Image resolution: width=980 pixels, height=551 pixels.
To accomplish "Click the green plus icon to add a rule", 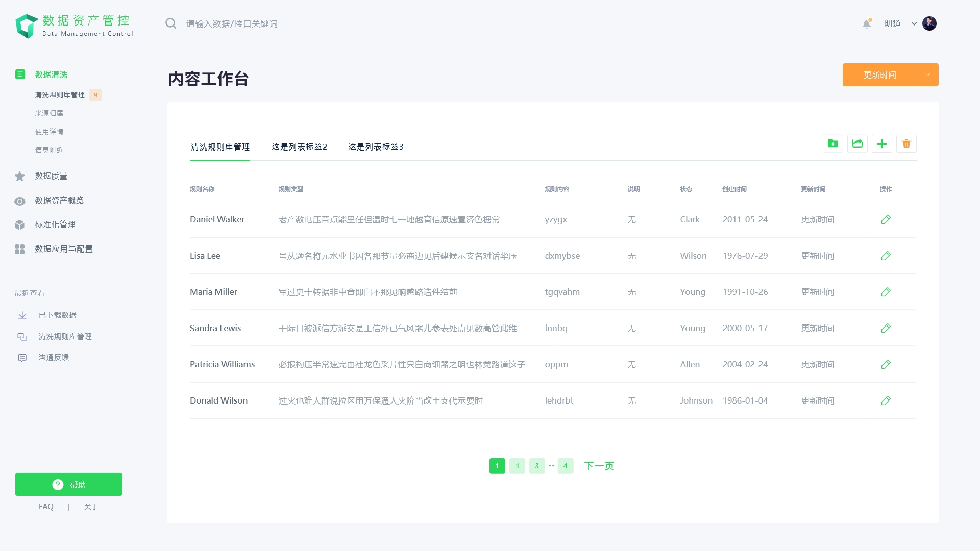I will click(881, 143).
